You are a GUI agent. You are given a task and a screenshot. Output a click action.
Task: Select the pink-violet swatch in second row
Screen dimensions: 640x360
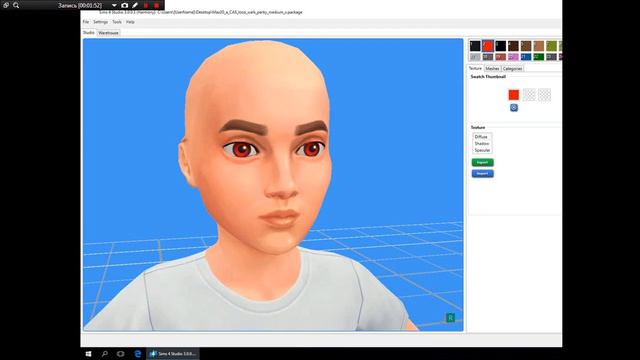coord(513,57)
